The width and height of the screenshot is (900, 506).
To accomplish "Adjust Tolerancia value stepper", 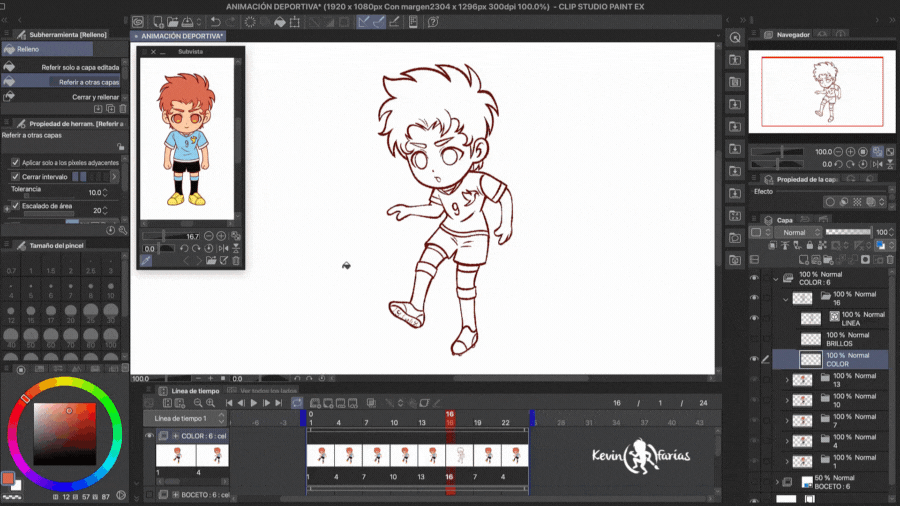I will point(105,193).
